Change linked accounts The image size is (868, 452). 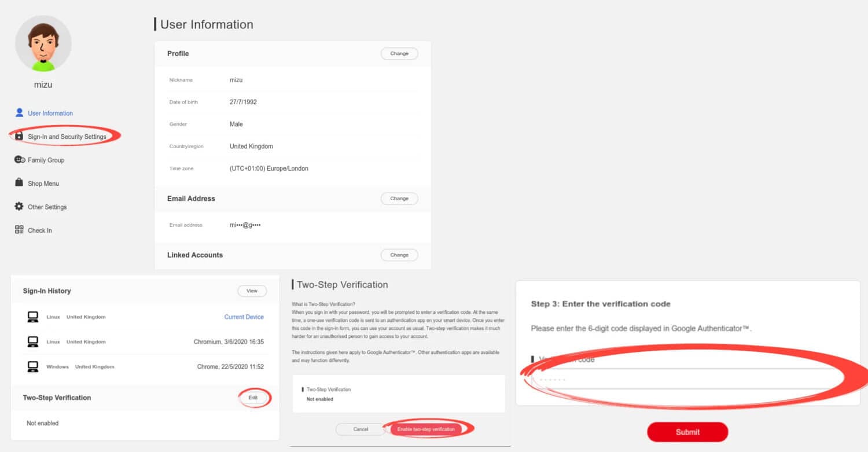pyautogui.click(x=399, y=255)
